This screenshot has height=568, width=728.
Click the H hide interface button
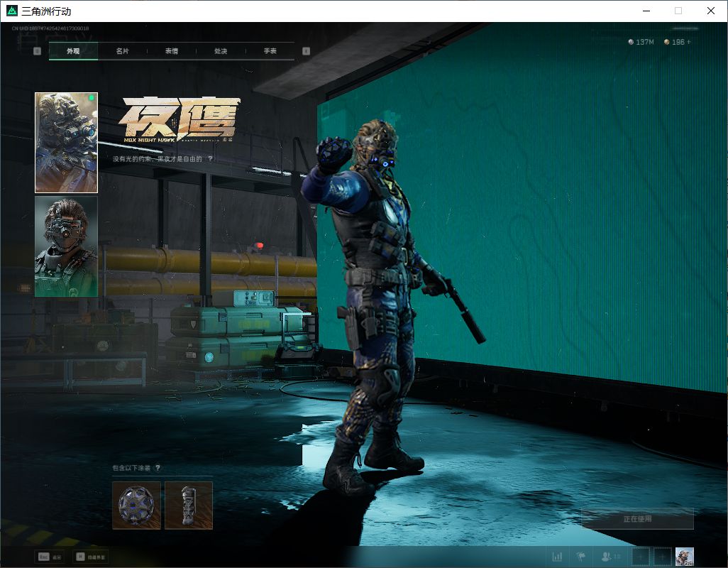[x=91, y=557]
